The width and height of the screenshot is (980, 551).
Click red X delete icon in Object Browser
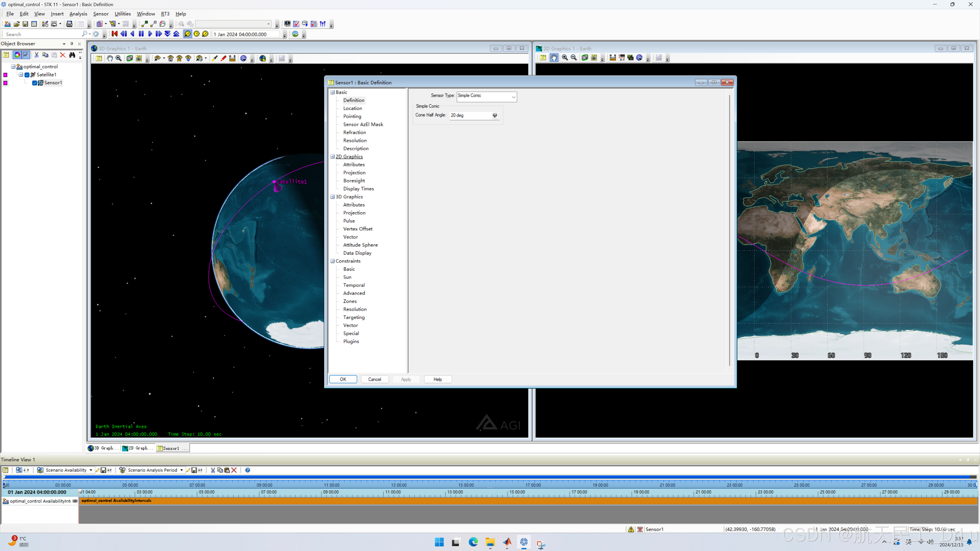click(63, 55)
